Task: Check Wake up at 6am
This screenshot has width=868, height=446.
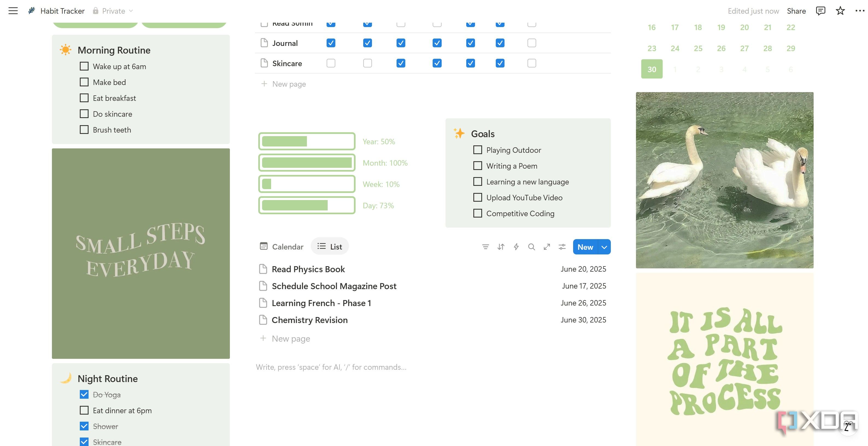Action: coord(84,66)
